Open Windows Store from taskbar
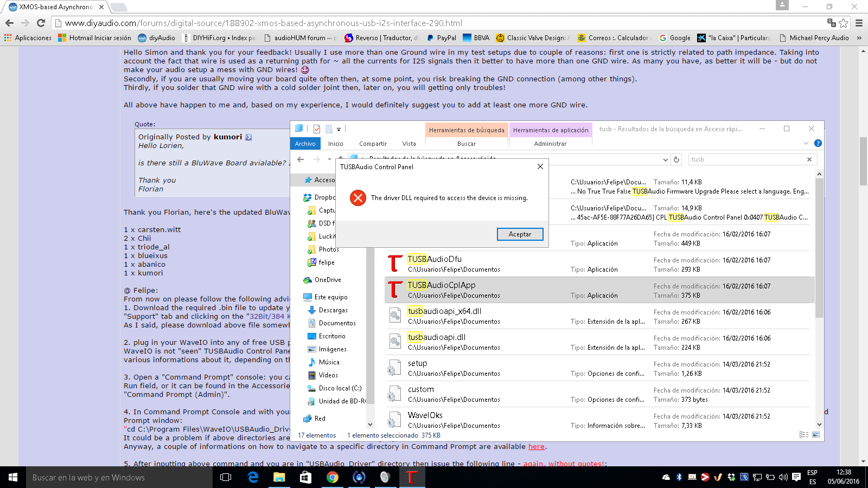The height and width of the screenshot is (488, 868). point(305,477)
